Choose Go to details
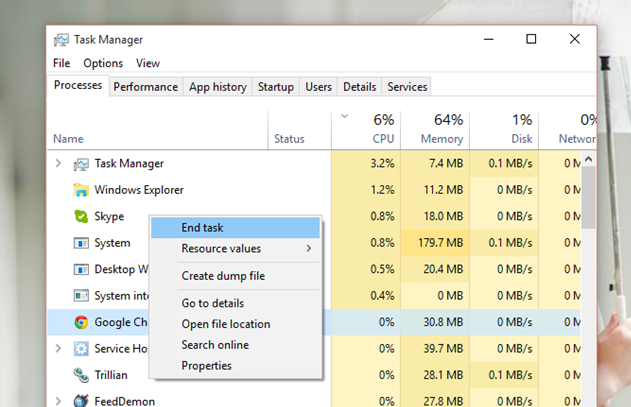631x407 pixels. pos(235,303)
